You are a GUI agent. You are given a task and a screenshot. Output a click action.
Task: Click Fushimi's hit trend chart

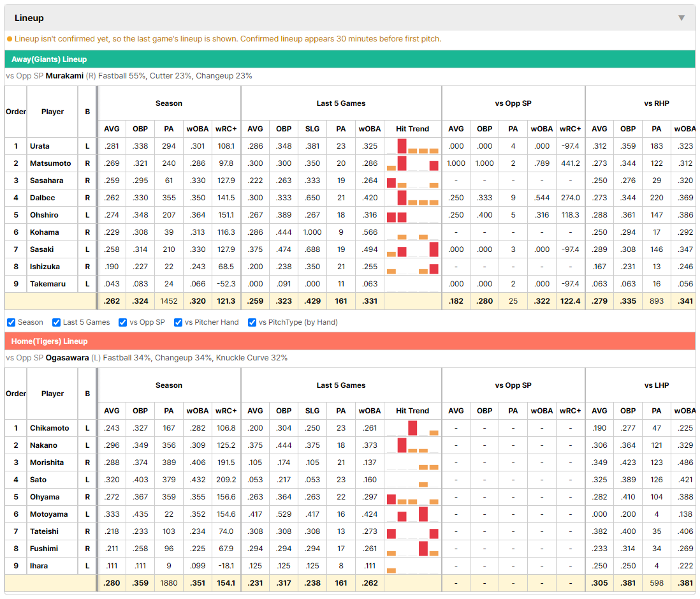coord(412,549)
